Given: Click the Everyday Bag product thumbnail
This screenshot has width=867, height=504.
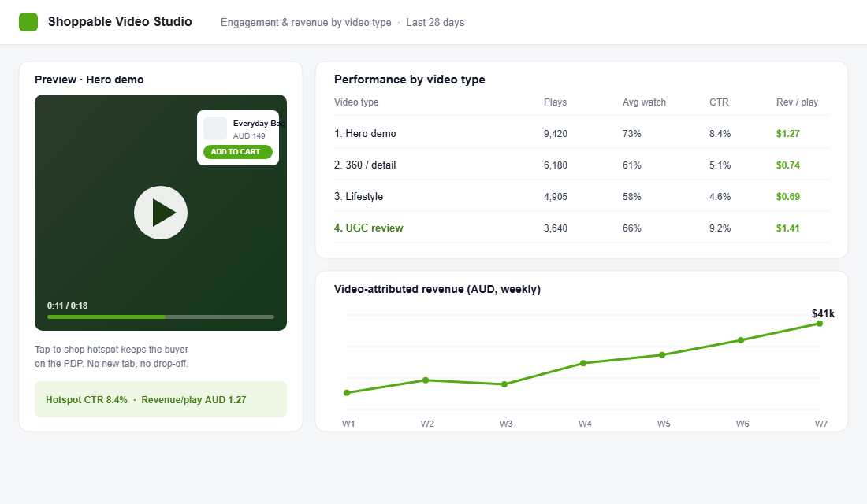Looking at the screenshot, I should click(215, 128).
